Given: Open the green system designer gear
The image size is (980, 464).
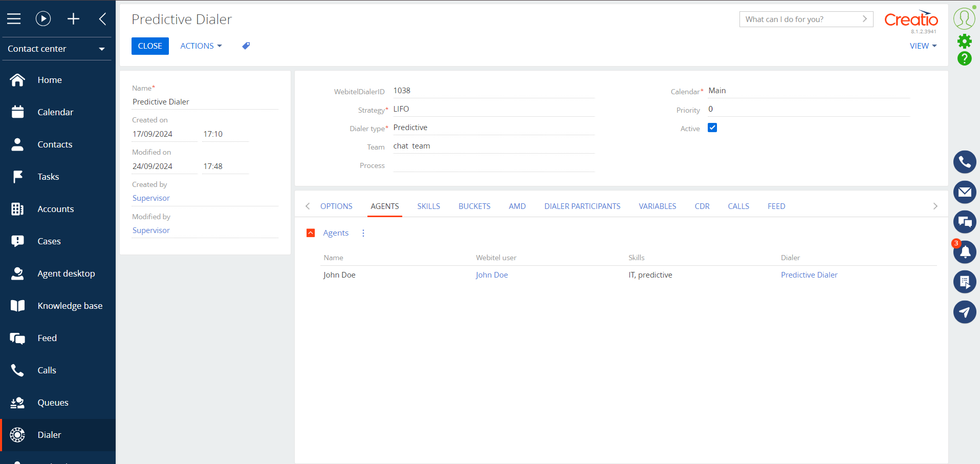Looking at the screenshot, I should click(x=965, y=41).
